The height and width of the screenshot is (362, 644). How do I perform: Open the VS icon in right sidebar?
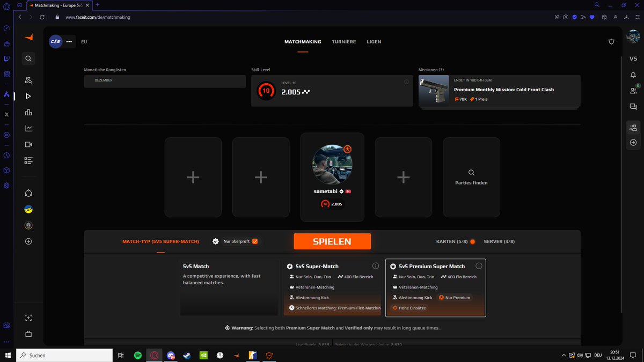(633, 58)
